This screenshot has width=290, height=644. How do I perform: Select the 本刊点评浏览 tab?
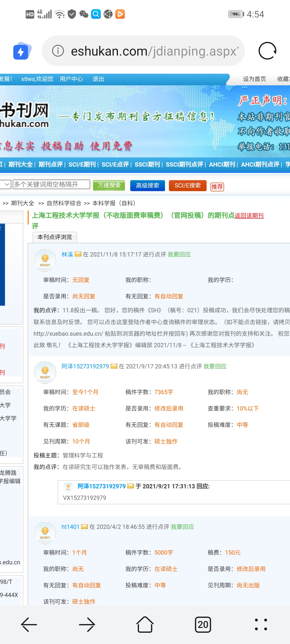(x=55, y=237)
